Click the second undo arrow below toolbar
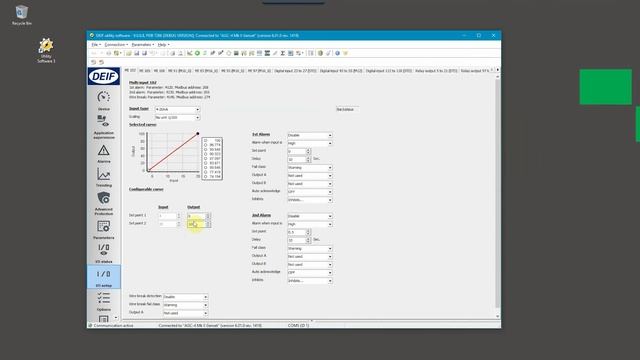Screen dimensions: 640x360 (x=101, y=62)
